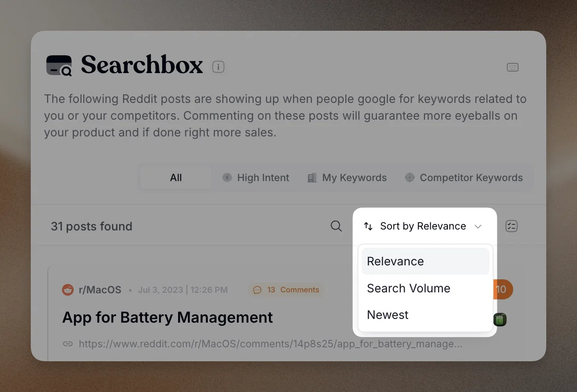The height and width of the screenshot is (392, 577).
Task: Open the reddit.com post URL link
Action: coord(270,344)
